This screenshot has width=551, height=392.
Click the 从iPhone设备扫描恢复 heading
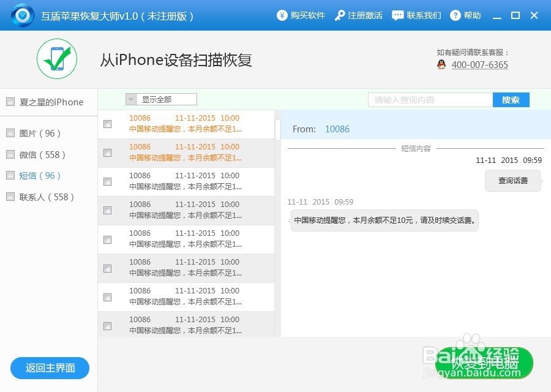(176, 60)
